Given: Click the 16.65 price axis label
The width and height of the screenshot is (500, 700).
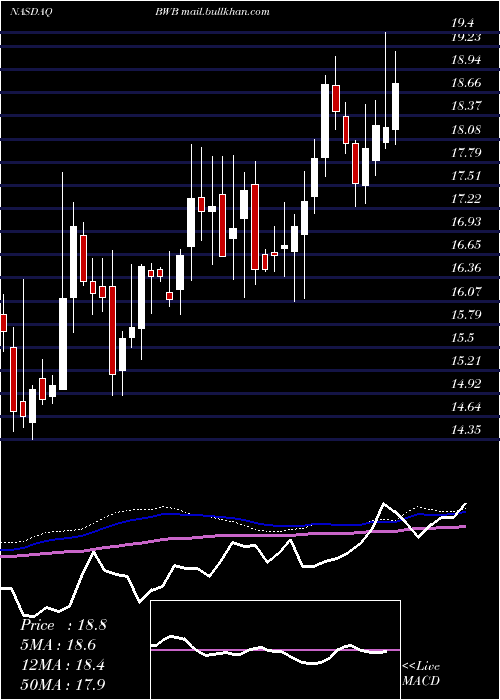Looking at the screenshot, I should [x=466, y=245].
